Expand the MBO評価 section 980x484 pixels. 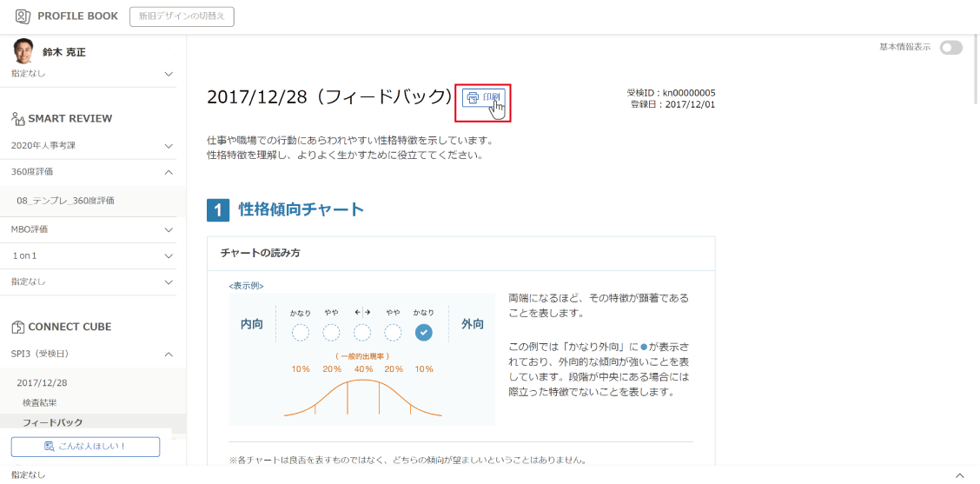point(169,230)
